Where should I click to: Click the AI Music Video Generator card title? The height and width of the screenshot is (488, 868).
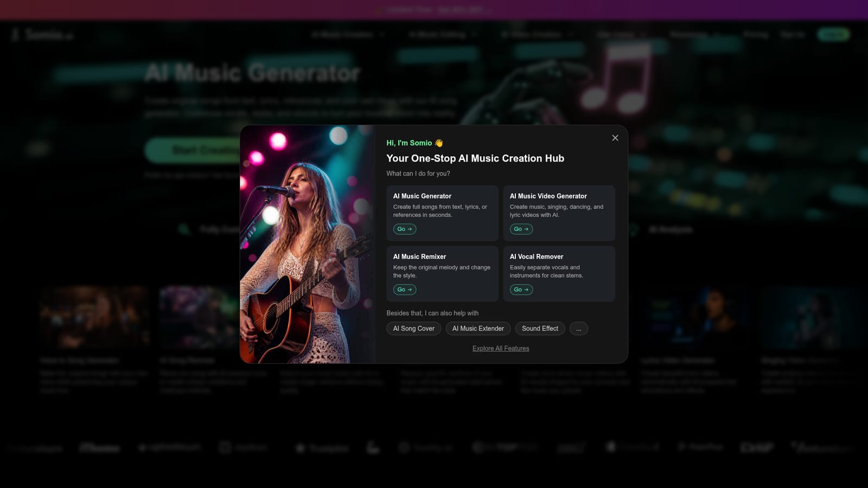[548, 196]
